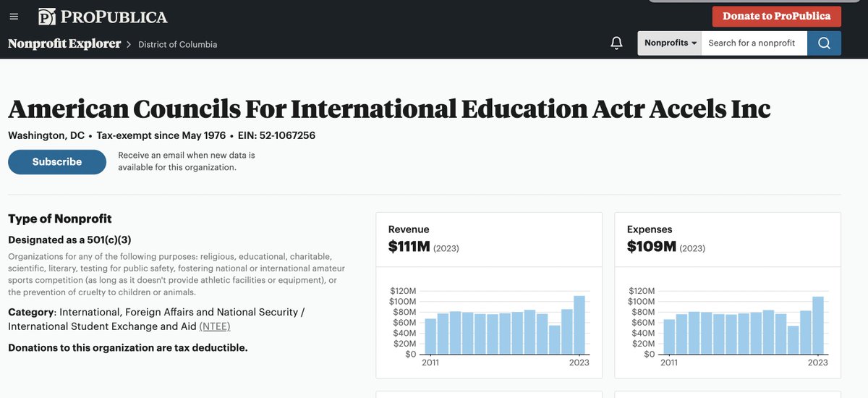The width and height of the screenshot is (868, 398).
Task: Click the Search for a nonprofit field
Action: tap(754, 43)
